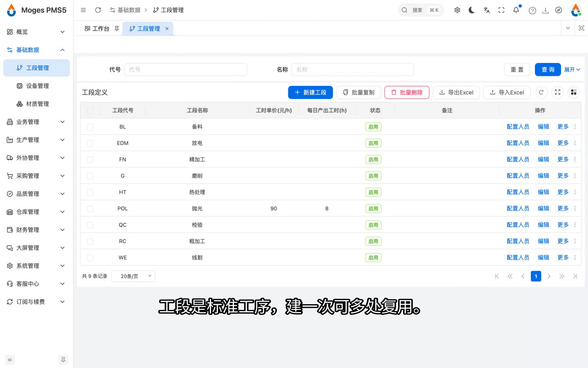
Task: Open the vertical dots menu for BL row
Action: coord(575,127)
